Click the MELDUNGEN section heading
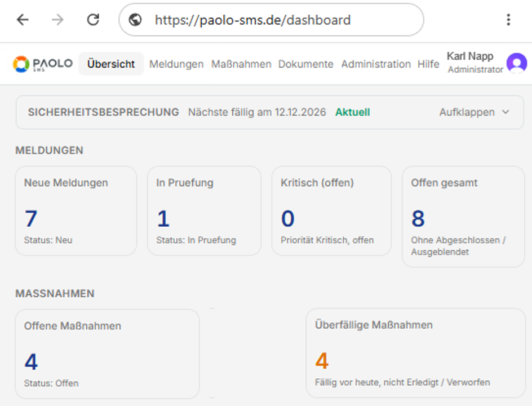Viewport: 532px width, 406px height. coord(49,151)
